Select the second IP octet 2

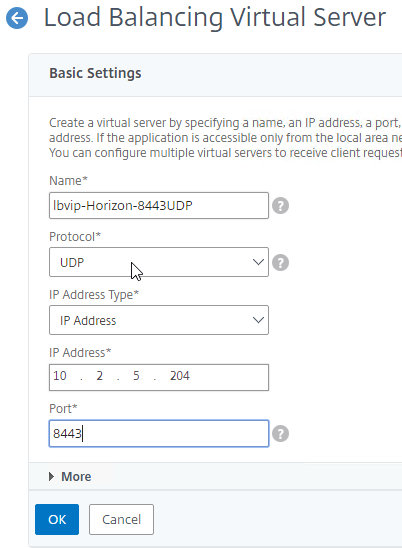click(100, 376)
